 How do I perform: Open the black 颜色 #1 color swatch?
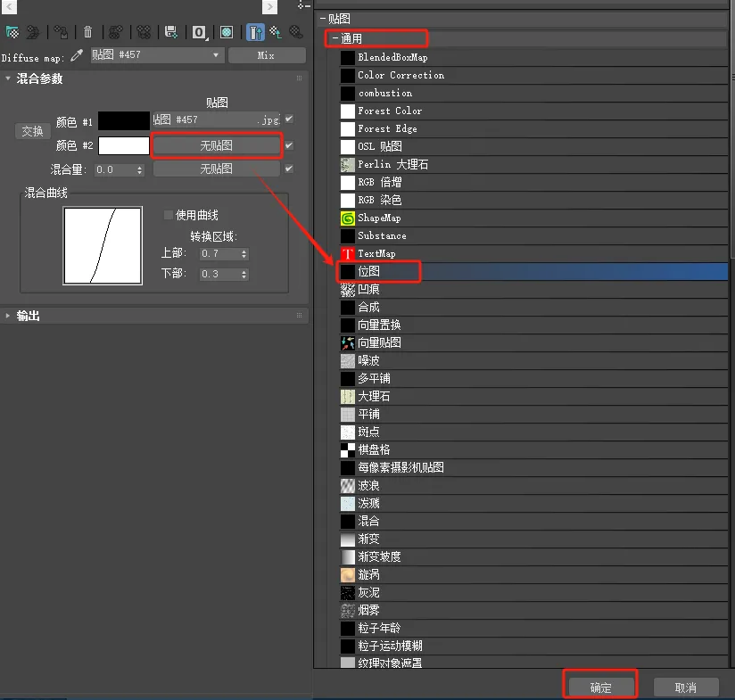click(124, 121)
